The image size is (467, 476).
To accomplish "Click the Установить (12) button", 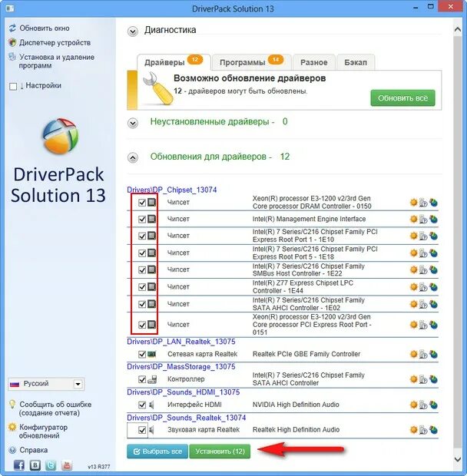I will [x=220, y=451].
